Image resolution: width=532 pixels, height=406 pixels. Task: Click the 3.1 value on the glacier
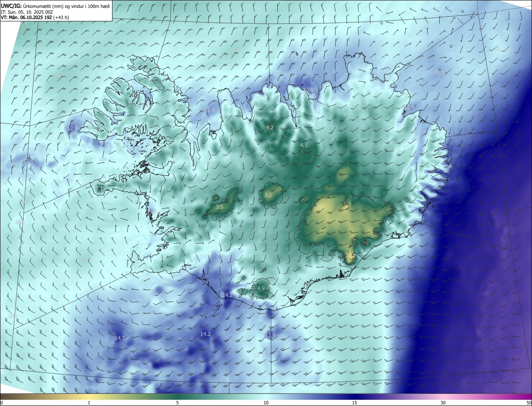click(x=268, y=196)
